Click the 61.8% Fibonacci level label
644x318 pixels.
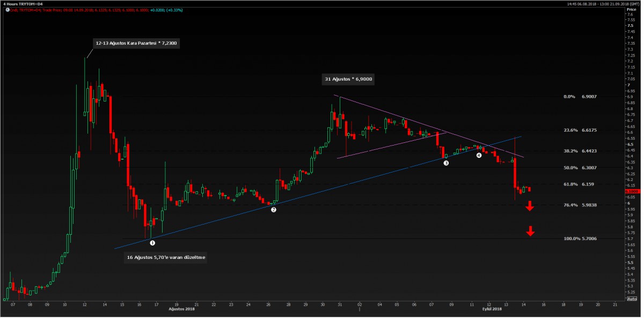tap(570, 184)
